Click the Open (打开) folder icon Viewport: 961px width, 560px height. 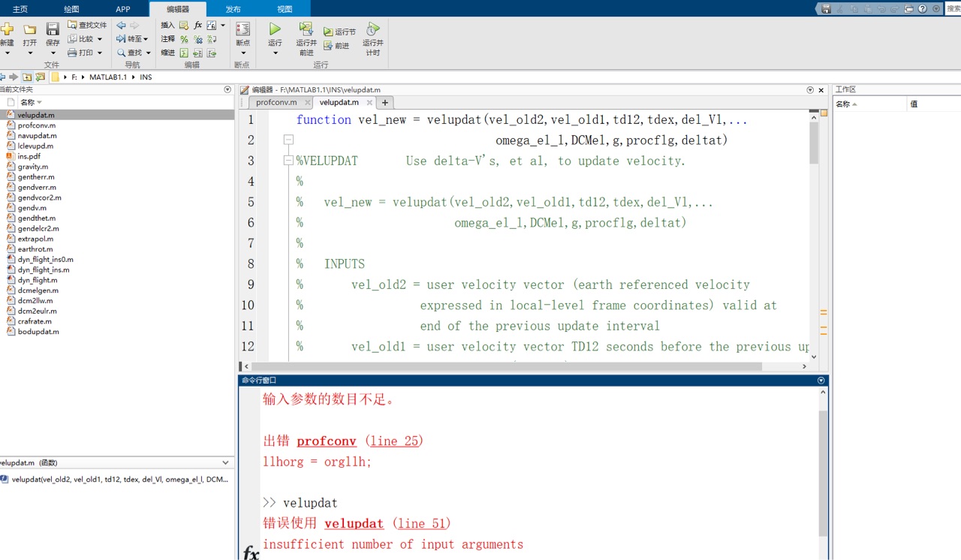(30, 29)
